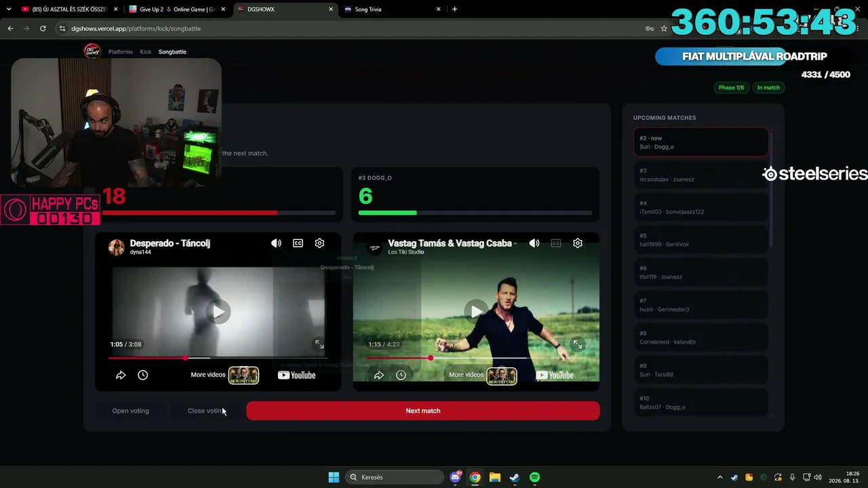868x488 pixels.
Task: Share the Desperado - Táncolj video
Action: pos(121,375)
